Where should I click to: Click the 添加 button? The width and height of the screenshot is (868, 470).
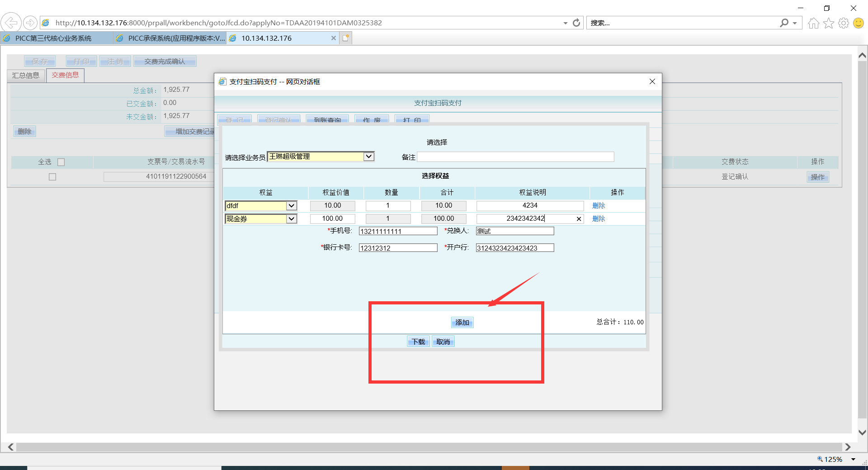(x=462, y=323)
